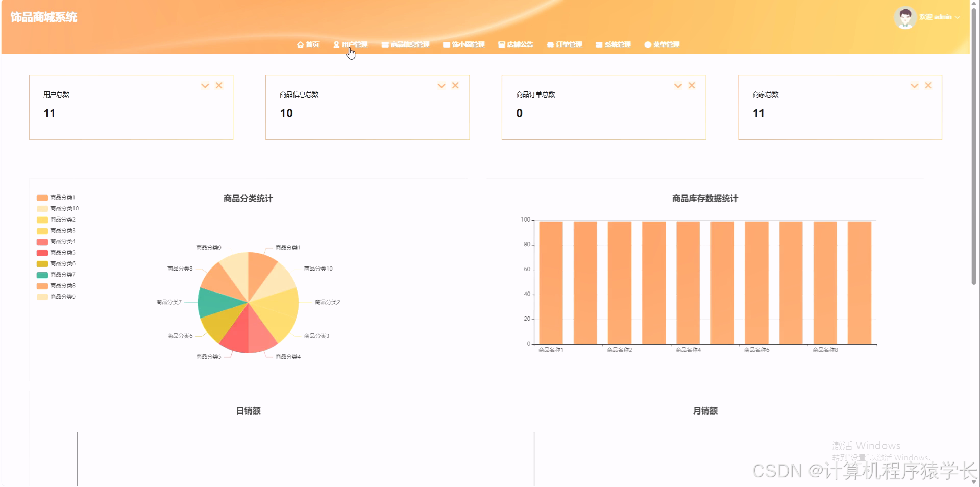Close the 商品信息总数 card
This screenshot has height=487, width=980.
[x=455, y=85]
